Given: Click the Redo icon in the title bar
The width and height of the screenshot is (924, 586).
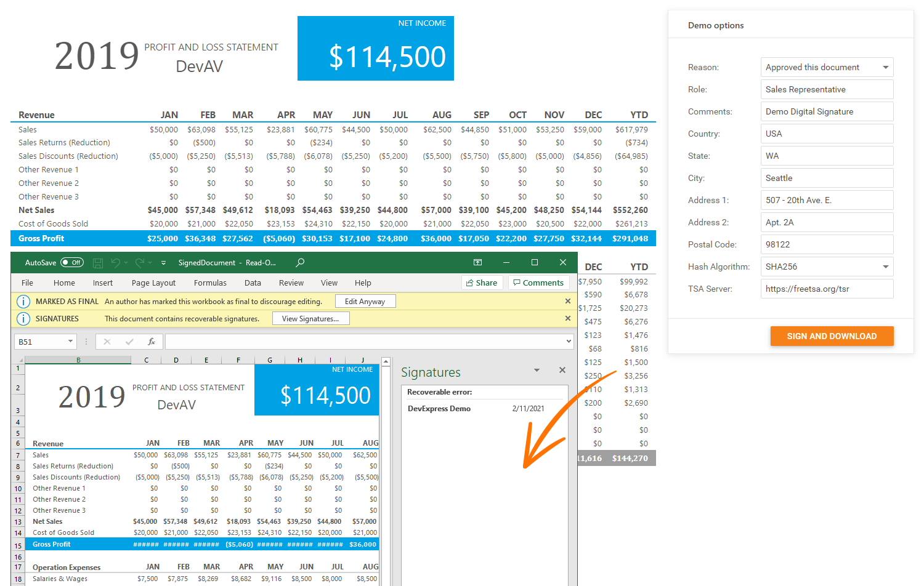Looking at the screenshot, I should coord(140,262).
